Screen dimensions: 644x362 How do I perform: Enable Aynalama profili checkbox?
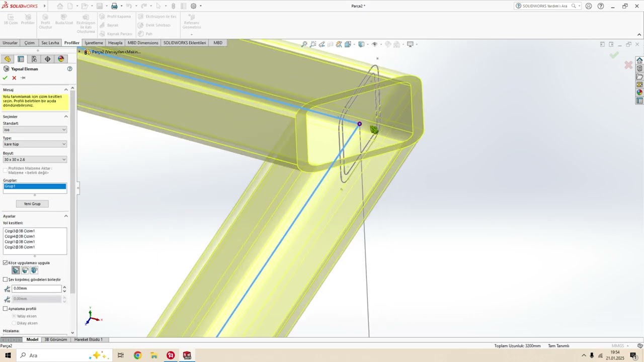pyautogui.click(x=6, y=309)
